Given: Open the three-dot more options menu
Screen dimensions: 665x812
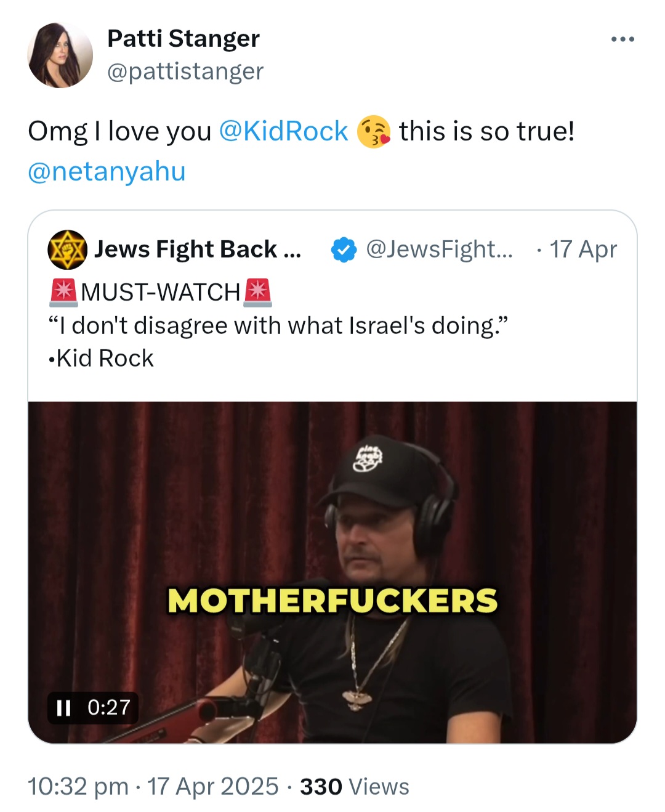Looking at the screenshot, I should pos(623,39).
